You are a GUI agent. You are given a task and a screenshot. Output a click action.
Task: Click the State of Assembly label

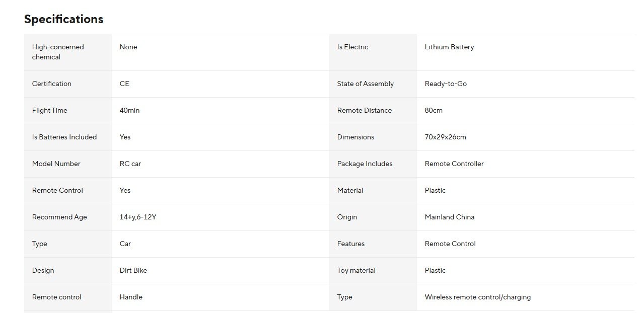(365, 84)
